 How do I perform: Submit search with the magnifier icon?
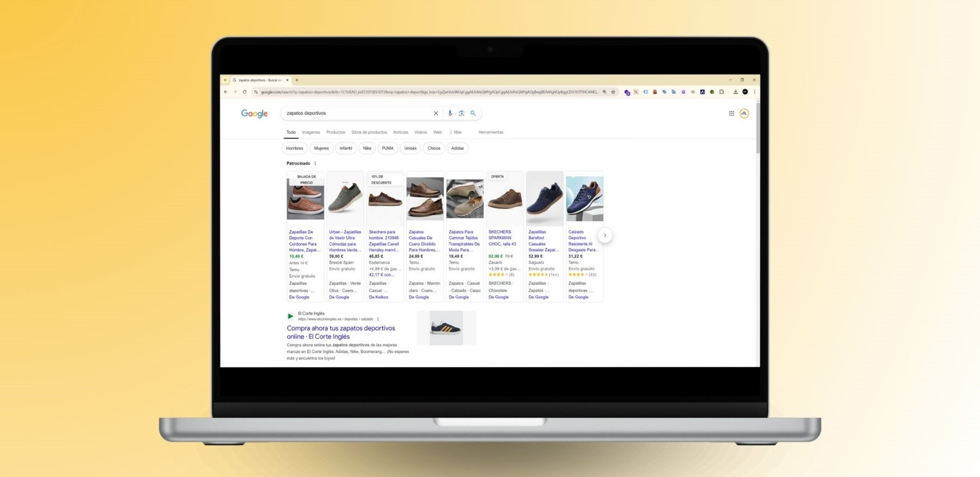[x=473, y=113]
